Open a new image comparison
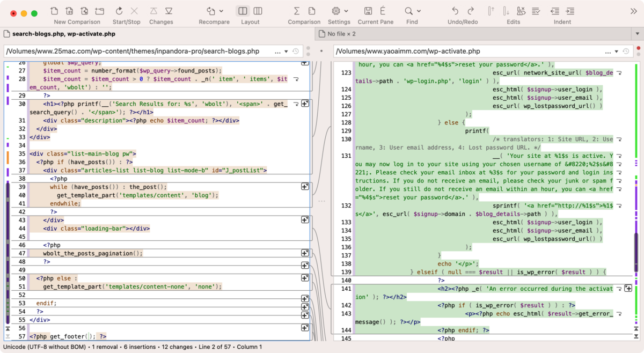Screen dimensions: 644x353 85,11
